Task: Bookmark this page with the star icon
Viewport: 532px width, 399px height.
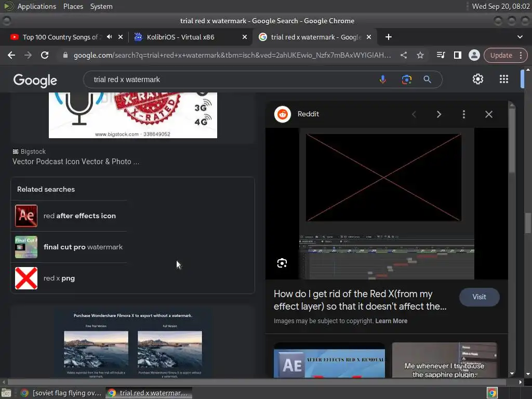Action: pos(420,55)
